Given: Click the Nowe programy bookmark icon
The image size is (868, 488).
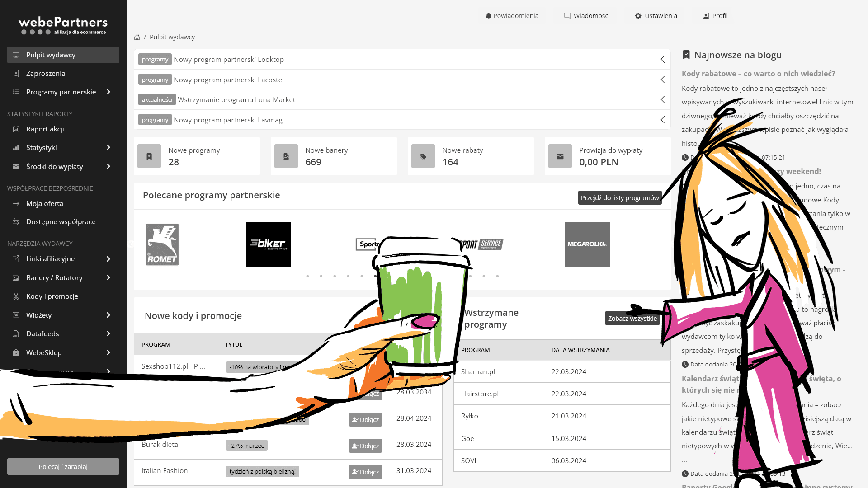Looking at the screenshot, I should tap(149, 156).
